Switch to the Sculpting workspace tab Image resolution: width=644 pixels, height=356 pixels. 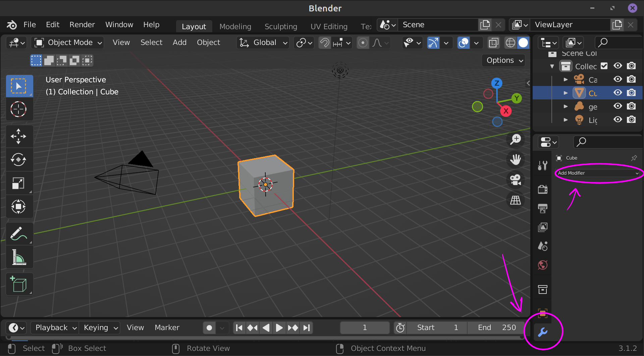[x=281, y=27]
